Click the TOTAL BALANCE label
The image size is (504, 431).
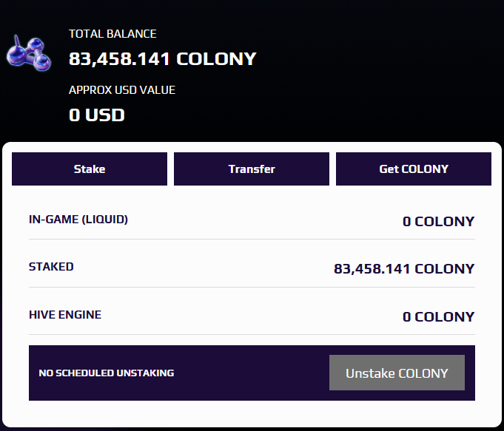coord(112,34)
